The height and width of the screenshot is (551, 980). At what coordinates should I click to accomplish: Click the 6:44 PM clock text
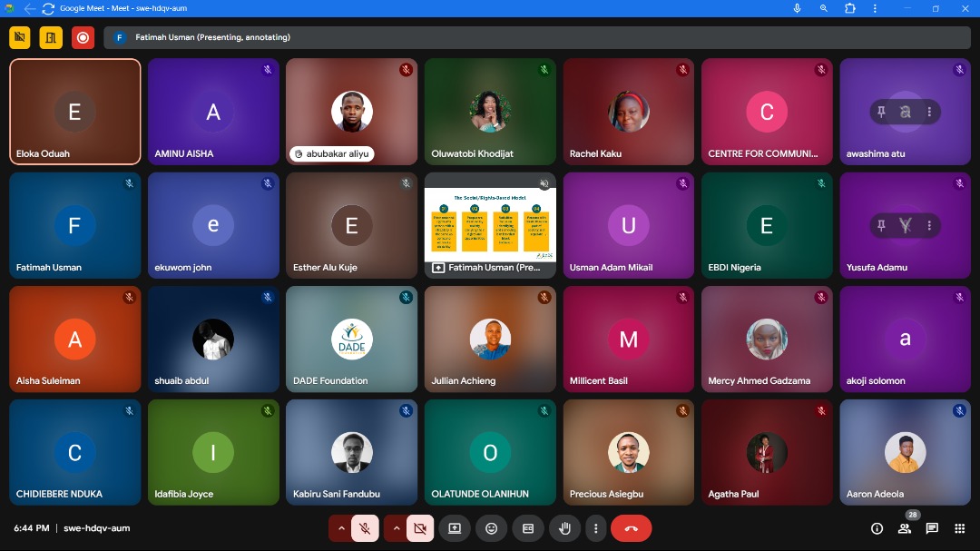pos(32,528)
